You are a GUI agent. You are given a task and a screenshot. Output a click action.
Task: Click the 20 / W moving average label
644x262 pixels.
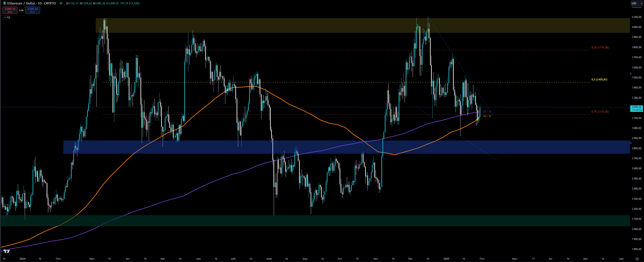click(487, 116)
